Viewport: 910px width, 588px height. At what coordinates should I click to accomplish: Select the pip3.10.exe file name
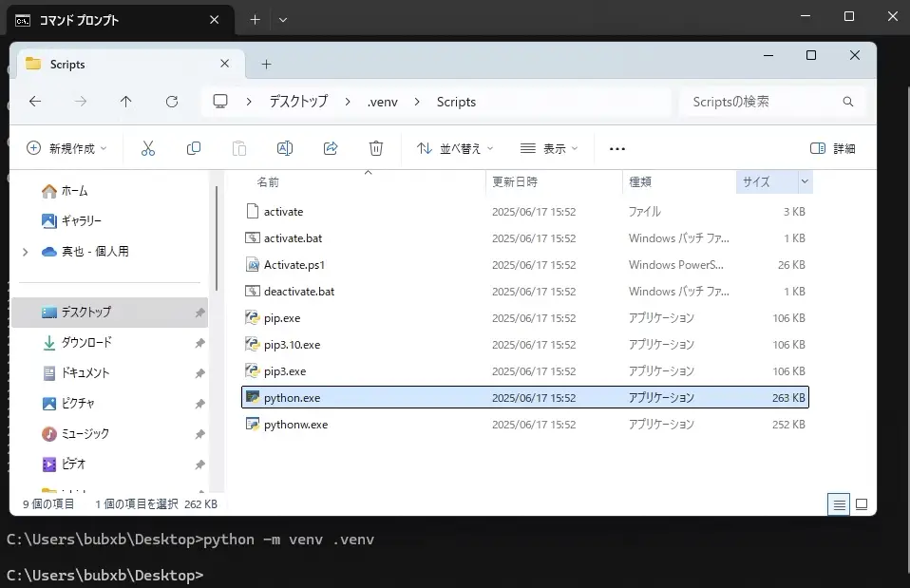click(292, 345)
